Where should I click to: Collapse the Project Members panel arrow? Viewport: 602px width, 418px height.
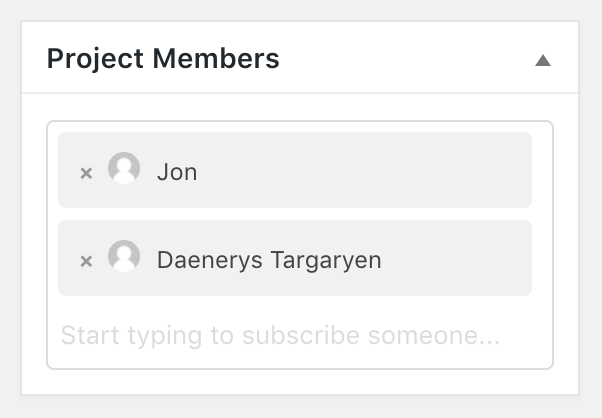click(542, 60)
